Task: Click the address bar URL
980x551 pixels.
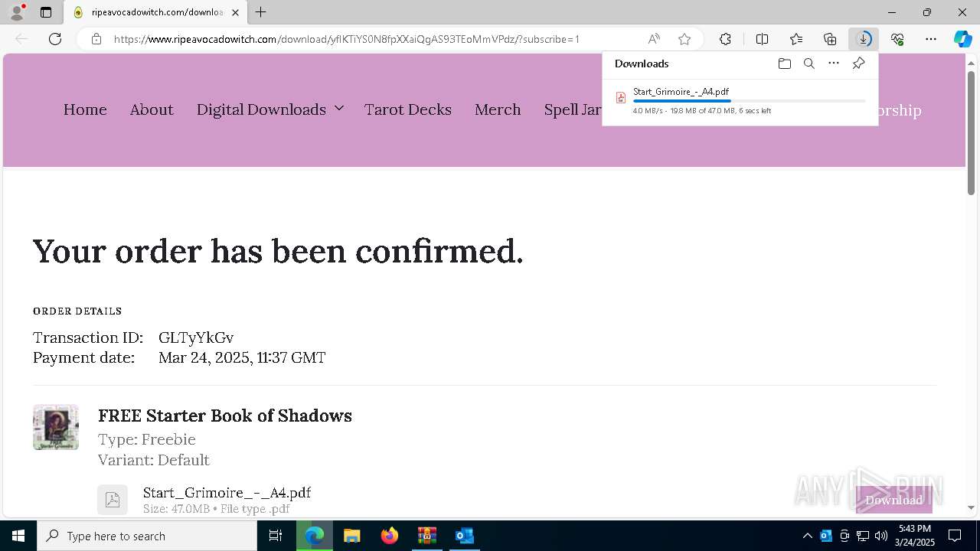Action: click(346, 39)
